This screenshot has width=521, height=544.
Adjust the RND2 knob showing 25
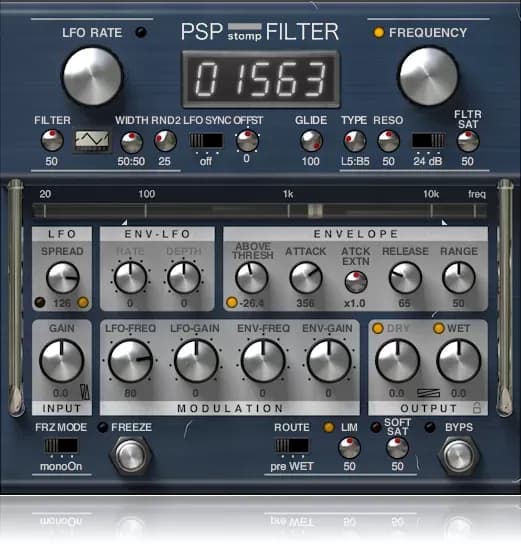pyautogui.click(x=165, y=141)
